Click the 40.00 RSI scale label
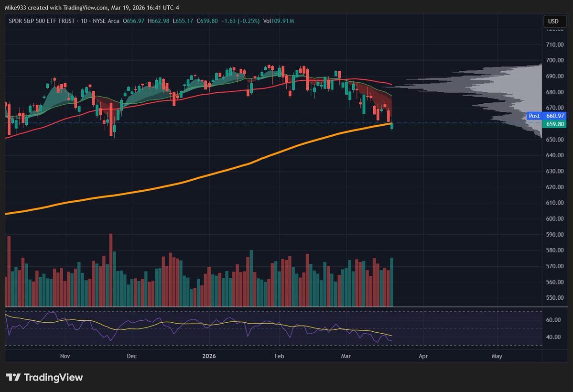Screen dimensions: 573x392 click(x=553, y=337)
